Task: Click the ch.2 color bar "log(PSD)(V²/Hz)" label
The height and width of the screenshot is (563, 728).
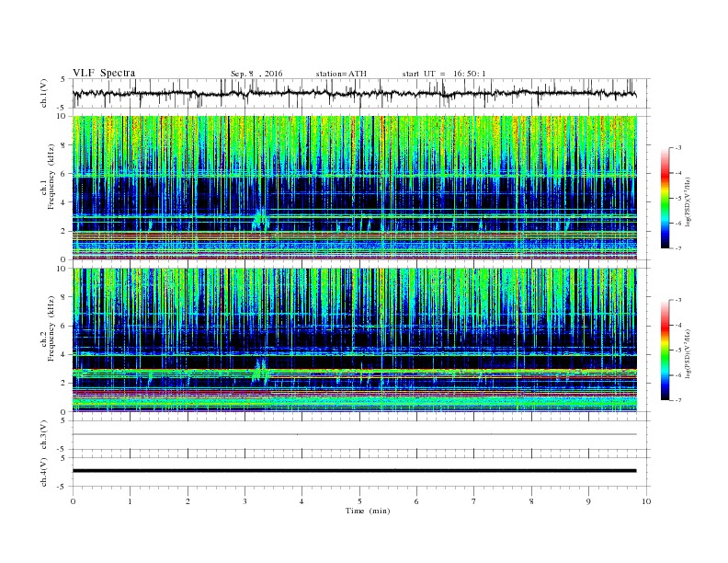Action: click(x=688, y=352)
